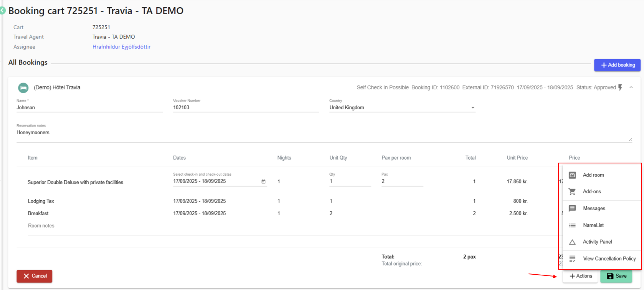Click the Cart number 725251 value

pyautogui.click(x=101, y=27)
